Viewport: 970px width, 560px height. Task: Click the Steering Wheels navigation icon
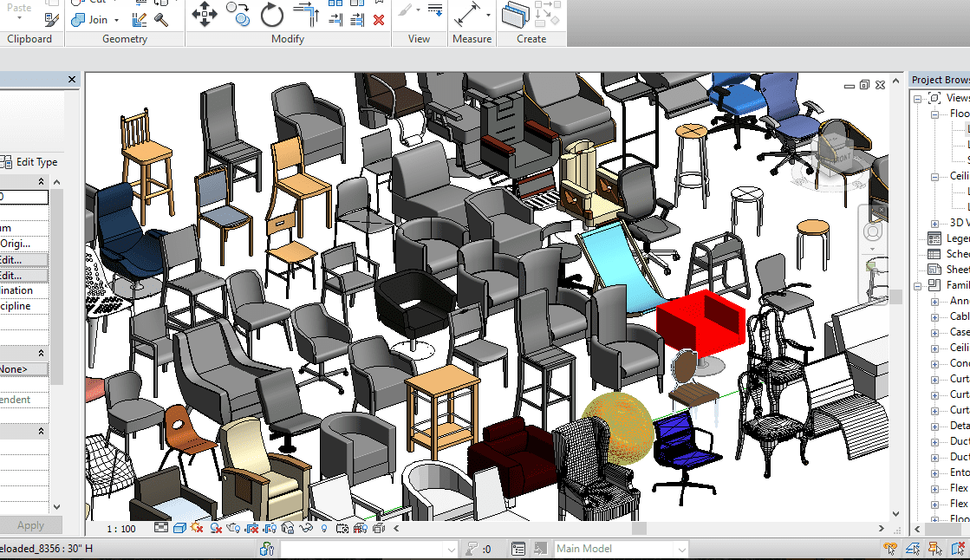[x=873, y=231]
